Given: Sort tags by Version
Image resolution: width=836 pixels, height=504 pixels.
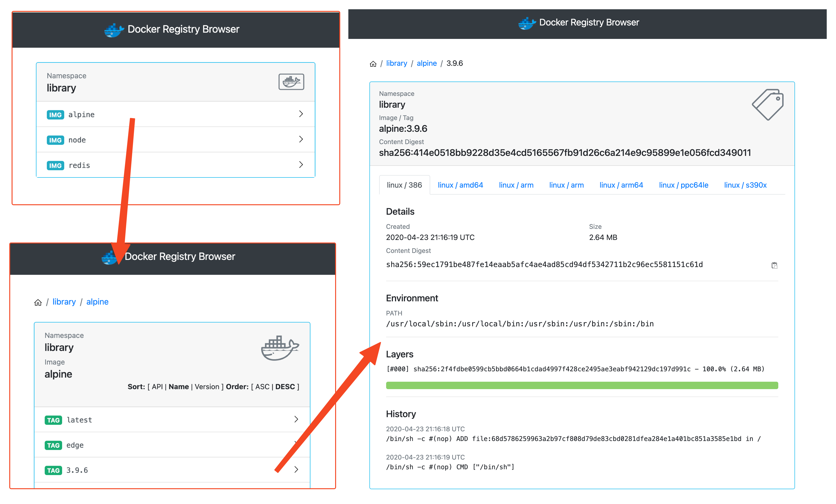Looking at the screenshot, I should coord(207,387).
